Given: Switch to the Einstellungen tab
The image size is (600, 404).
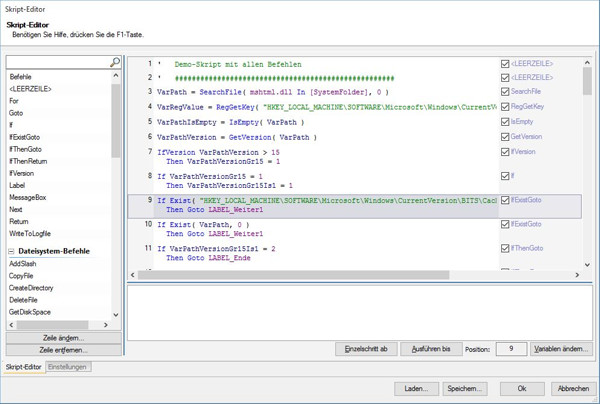Looking at the screenshot, I should pyautogui.click(x=68, y=367).
